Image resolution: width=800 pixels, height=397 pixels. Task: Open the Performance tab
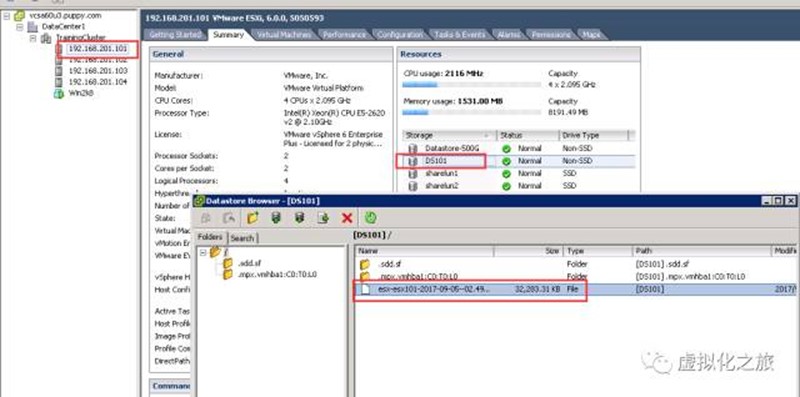click(x=344, y=35)
